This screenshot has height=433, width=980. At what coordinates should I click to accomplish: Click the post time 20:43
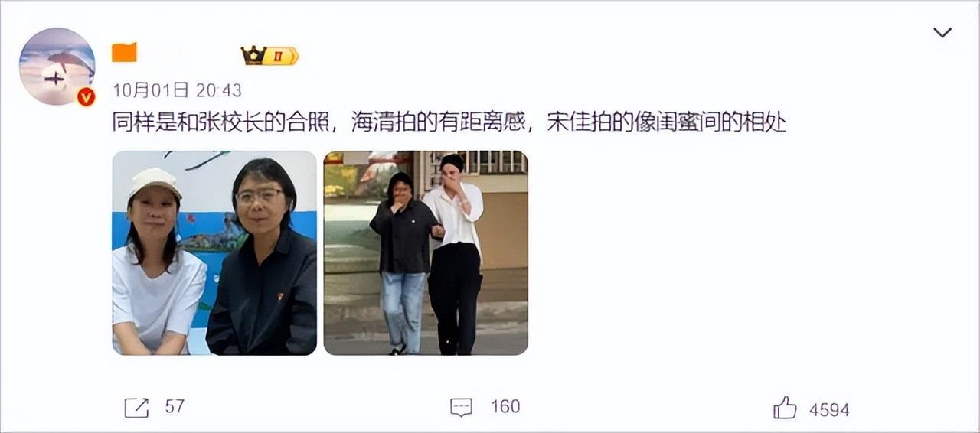coord(218,90)
